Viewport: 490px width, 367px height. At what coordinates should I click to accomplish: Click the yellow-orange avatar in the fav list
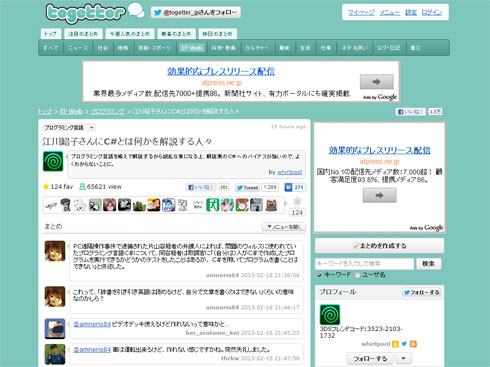click(x=154, y=205)
